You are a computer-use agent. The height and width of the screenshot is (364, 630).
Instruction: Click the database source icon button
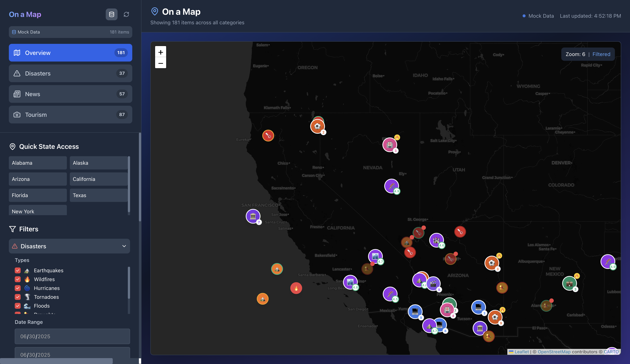pyautogui.click(x=111, y=15)
